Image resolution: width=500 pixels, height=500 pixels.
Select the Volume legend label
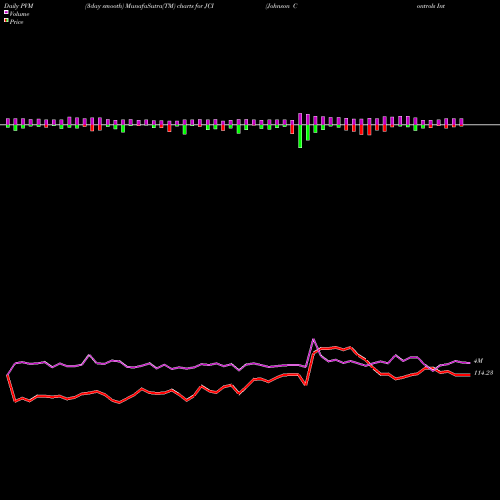(19, 14)
